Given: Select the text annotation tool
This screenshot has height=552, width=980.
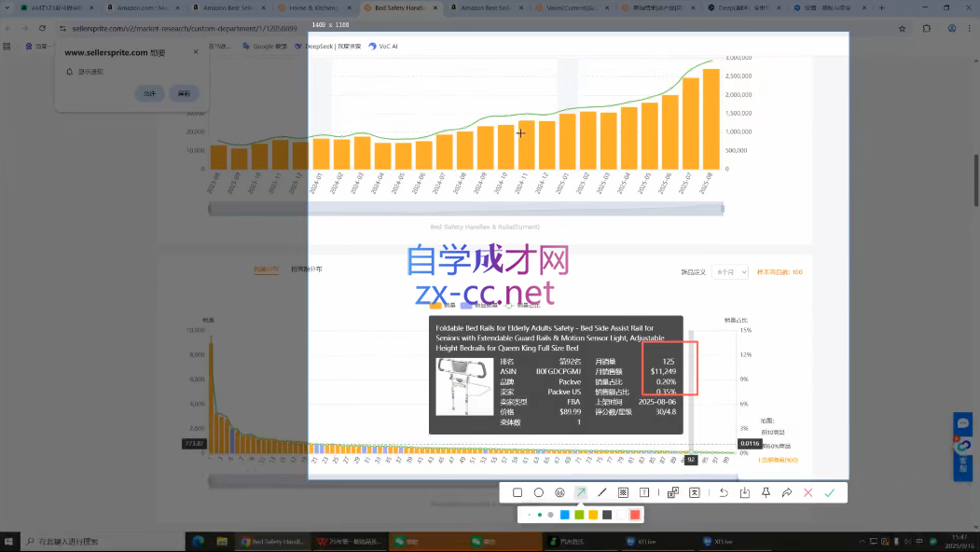Looking at the screenshot, I should pos(644,492).
